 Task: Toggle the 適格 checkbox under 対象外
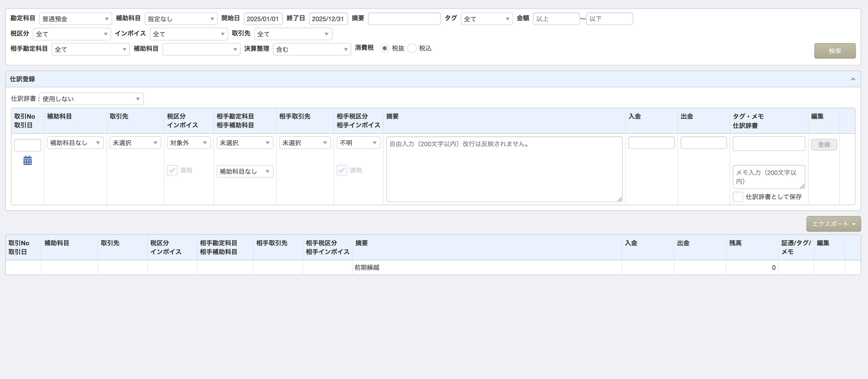point(172,170)
